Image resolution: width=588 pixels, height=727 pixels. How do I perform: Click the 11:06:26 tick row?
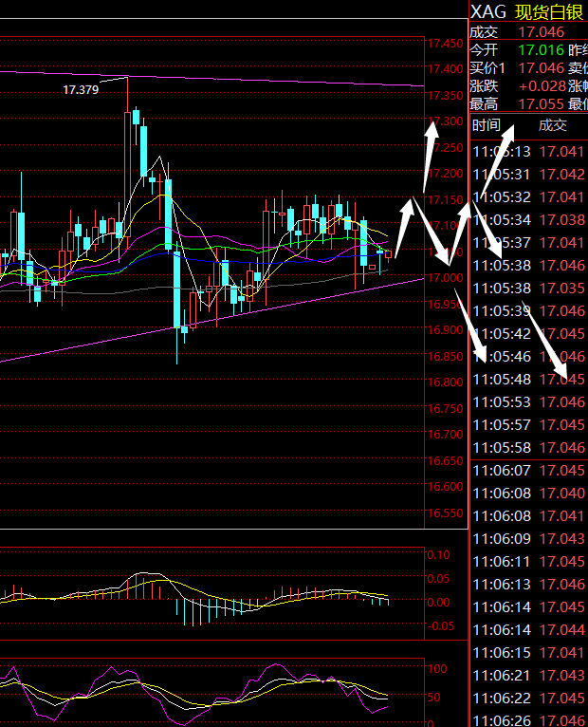click(529, 720)
